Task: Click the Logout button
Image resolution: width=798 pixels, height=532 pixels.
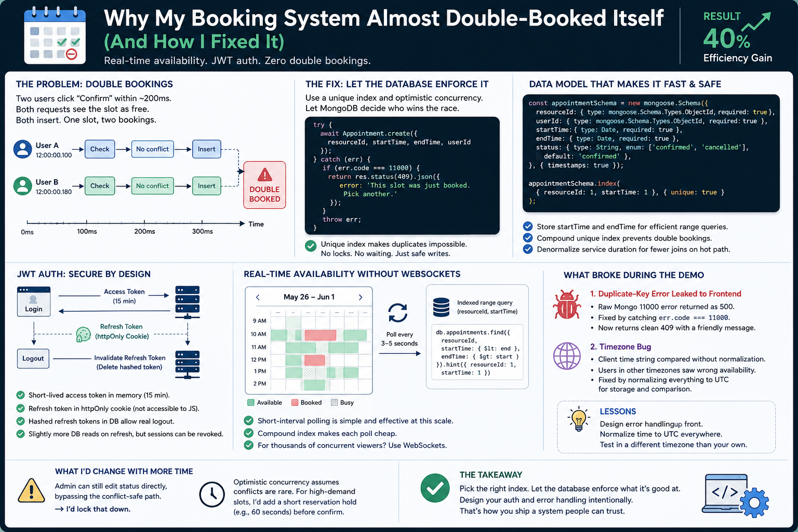Action: 33,358
